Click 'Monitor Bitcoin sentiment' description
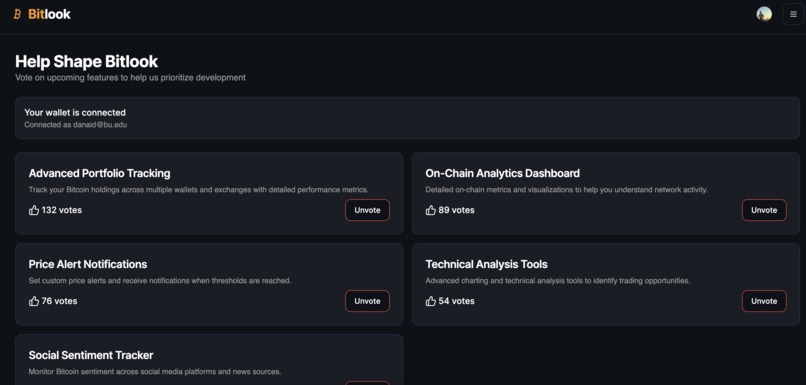The image size is (806, 385). [155, 372]
